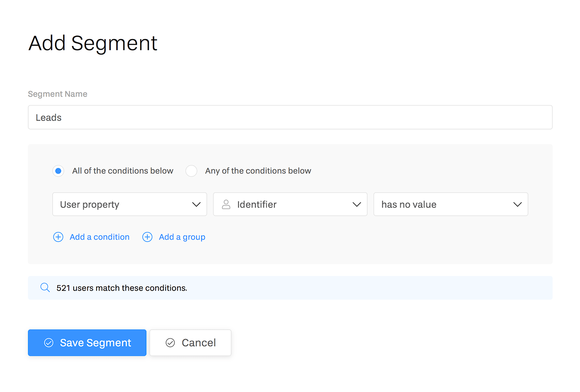Open the User property dropdown
This screenshot has width=580, height=392.
coord(129,204)
